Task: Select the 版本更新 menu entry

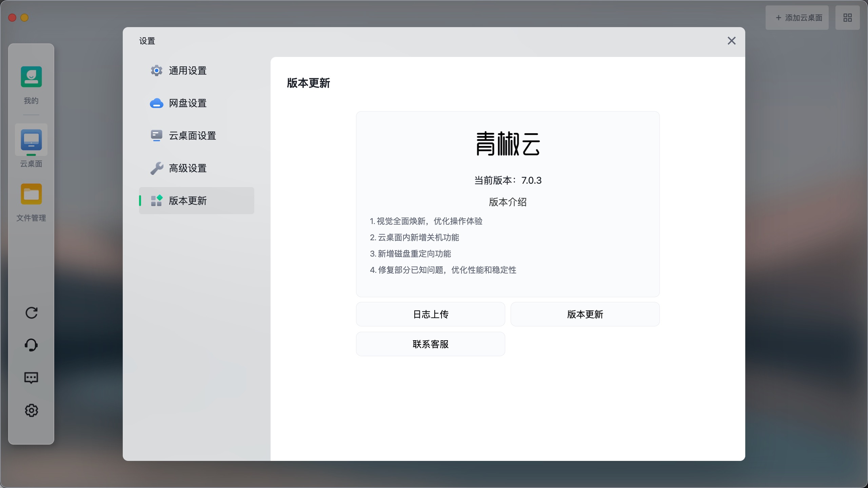Action: point(197,201)
